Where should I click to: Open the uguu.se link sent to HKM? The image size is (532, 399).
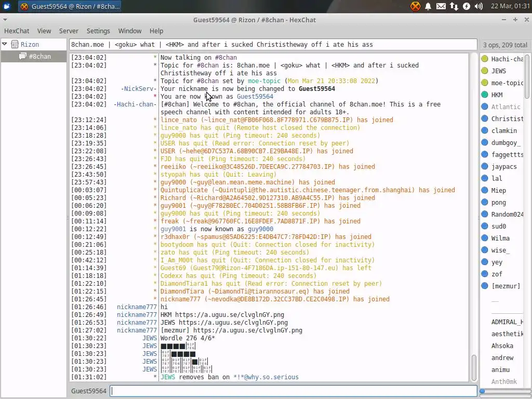pos(229,314)
